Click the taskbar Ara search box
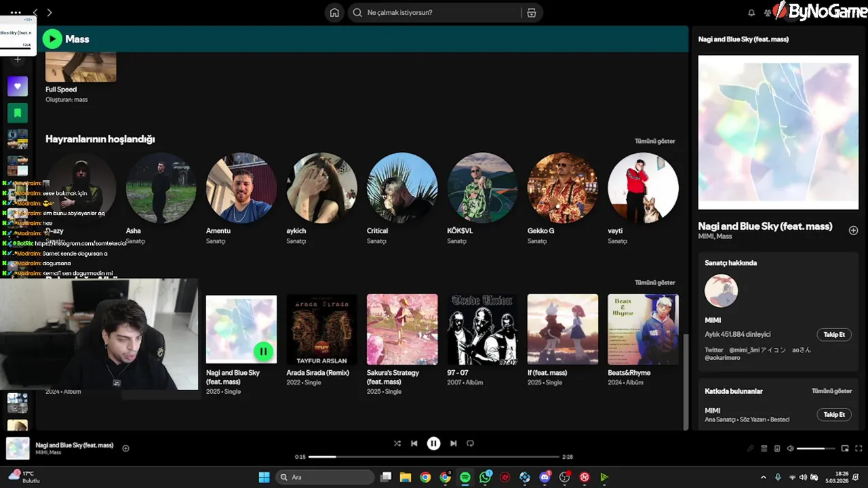This screenshot has height=488, width=868. (x=325, y=477)
